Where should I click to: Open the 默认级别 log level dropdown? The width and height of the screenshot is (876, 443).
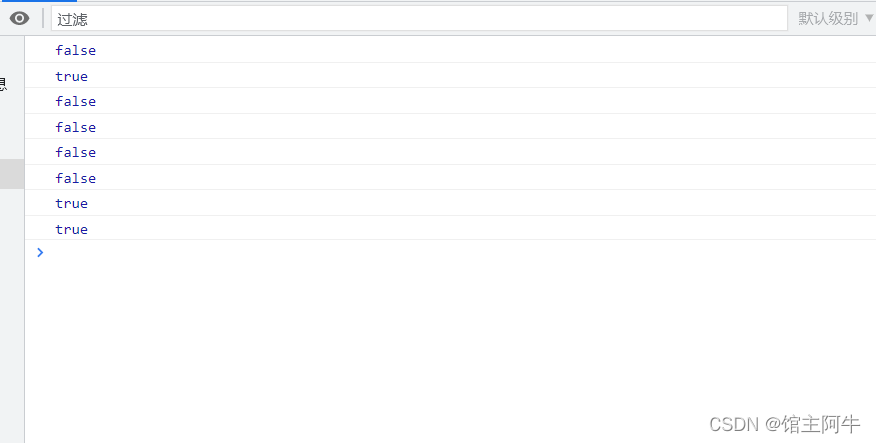click(x=835, y=18)
